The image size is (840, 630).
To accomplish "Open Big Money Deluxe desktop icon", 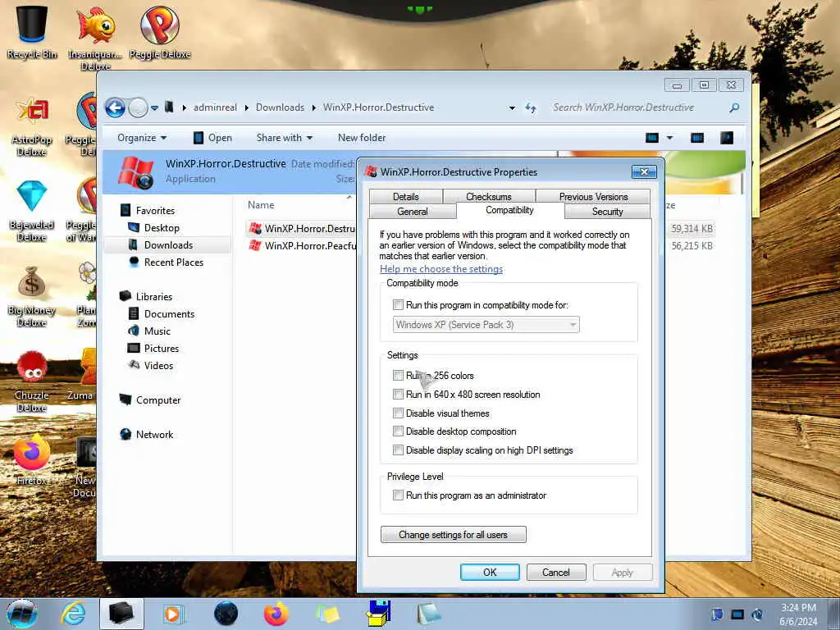I will point(32,296).
